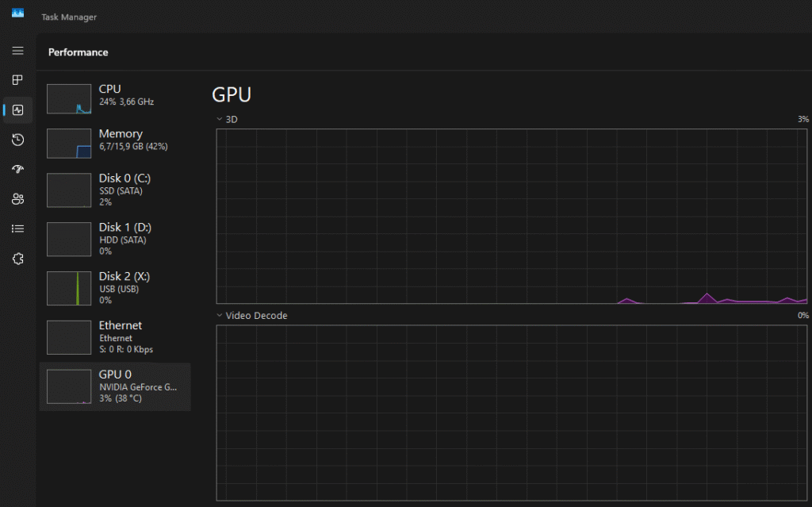Select Disk 1 (D:) HDD item

coord(115,240)
